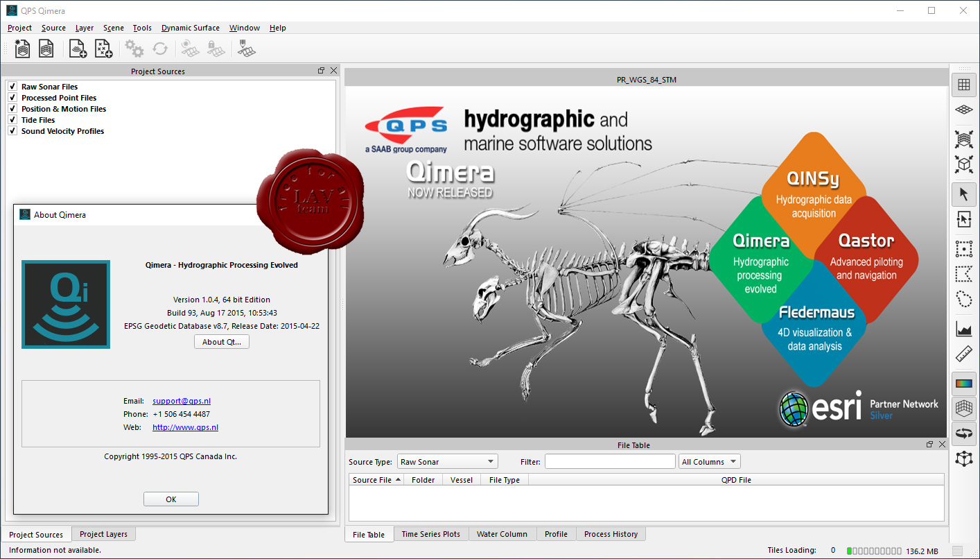Switch to the Profile tab
This screenshot has height=559, width=980.
556,534
